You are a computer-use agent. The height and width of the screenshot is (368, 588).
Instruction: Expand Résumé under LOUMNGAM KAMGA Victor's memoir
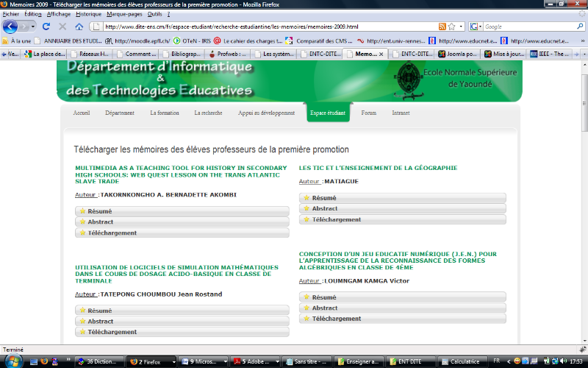402,297
